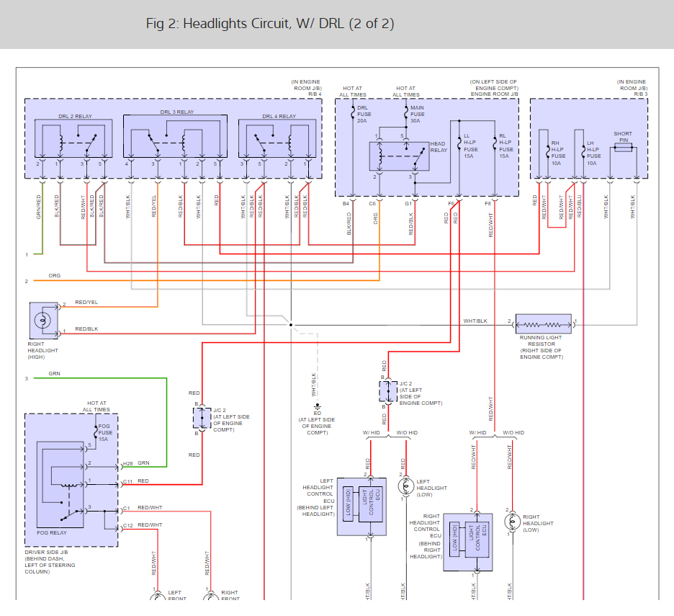Click the vertical ORG label below C6
Screen dimensions: 674x616
[376, 218]
